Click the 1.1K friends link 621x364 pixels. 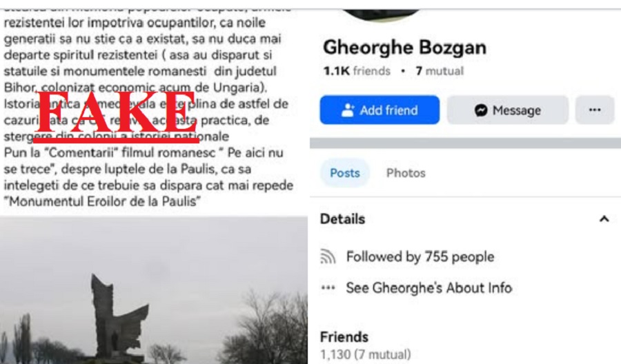pyautogui.click(x=357, y=71)
